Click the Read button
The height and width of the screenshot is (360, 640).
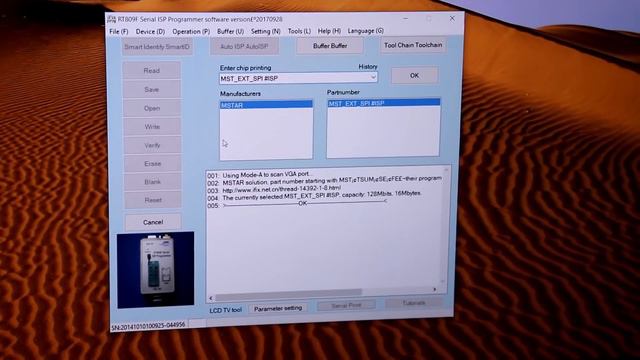pos(151,71)
